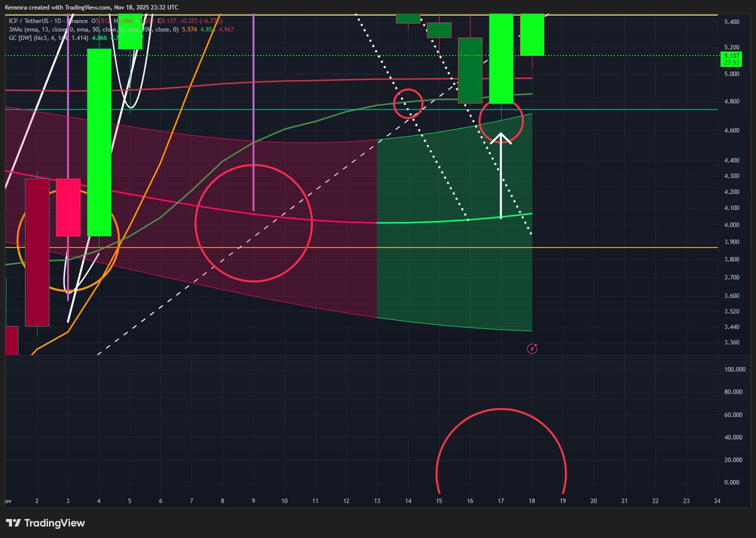Click the 27:53 candle countdown timer
The width and height of the screenshot is (756, 538).
click(x=731, y=63)
